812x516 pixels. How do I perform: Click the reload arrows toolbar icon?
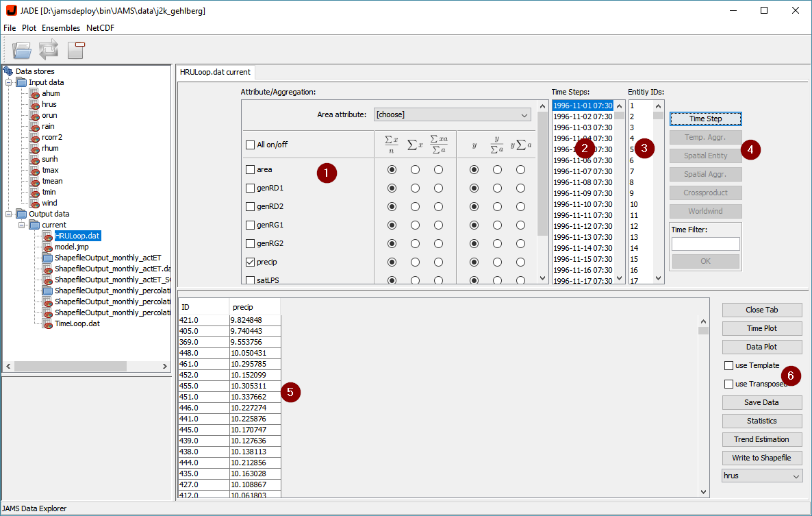click(x=49, y=50)
